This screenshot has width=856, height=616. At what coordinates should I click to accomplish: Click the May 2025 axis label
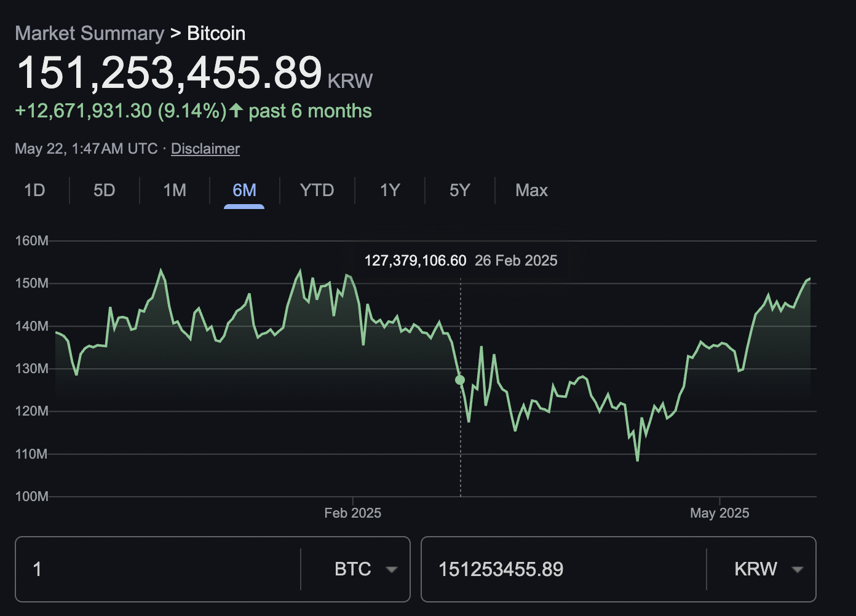click(x=719, y=513)
